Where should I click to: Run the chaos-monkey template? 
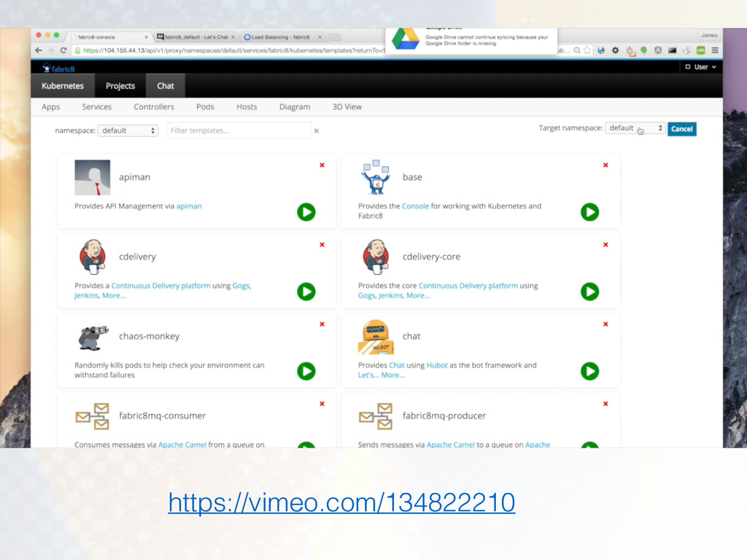[306, 371]
